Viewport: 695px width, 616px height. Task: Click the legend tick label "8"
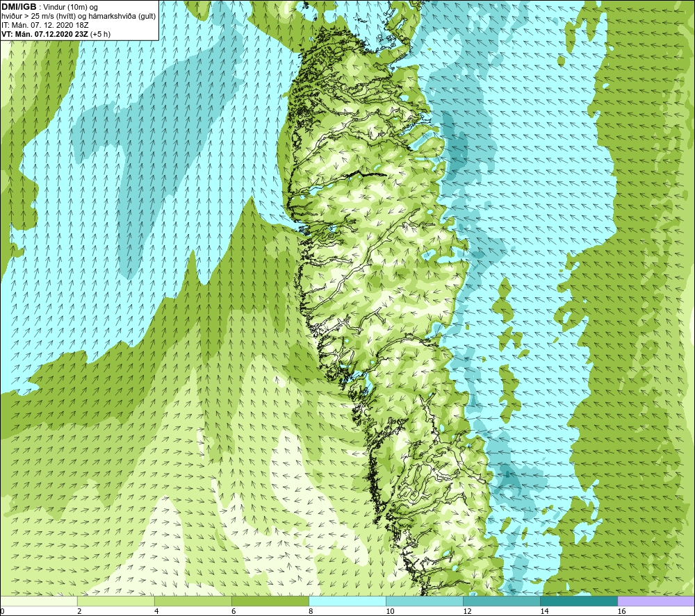(311, 611)
